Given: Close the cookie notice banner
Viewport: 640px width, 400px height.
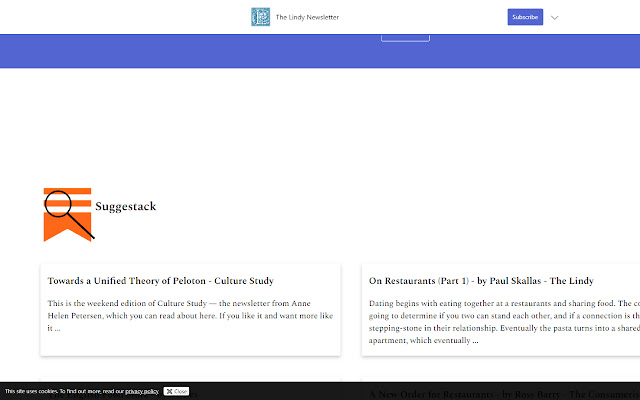Looking at the screenshot, I should click(x=176, y=391).
